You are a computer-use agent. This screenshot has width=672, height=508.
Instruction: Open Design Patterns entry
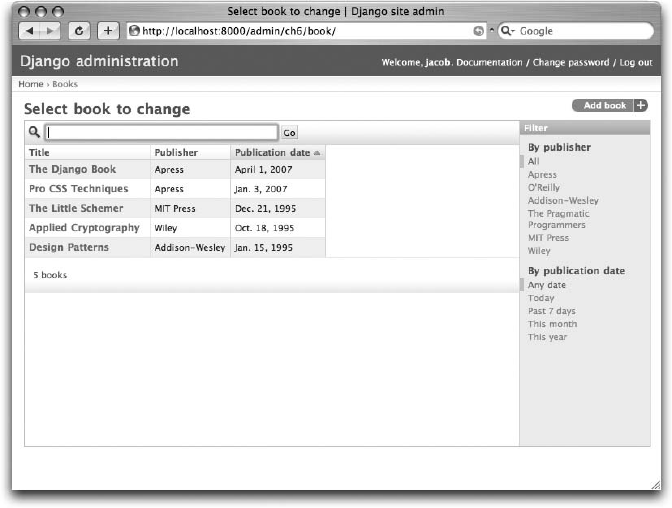(69, 247)
